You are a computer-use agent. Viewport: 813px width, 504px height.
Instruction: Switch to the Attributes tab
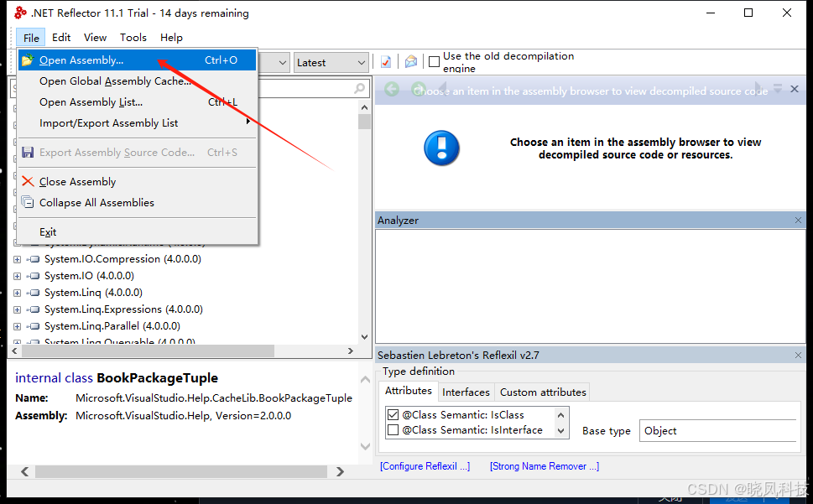coord(408,391)
